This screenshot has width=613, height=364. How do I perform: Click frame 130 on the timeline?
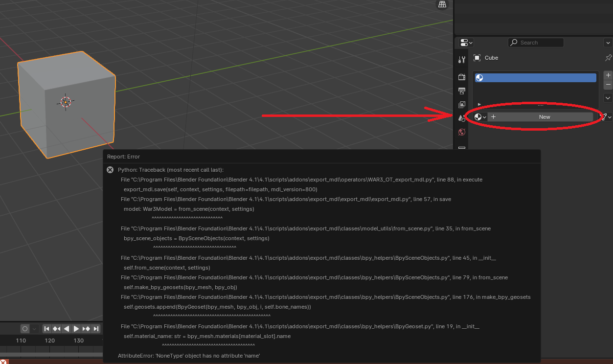click(79, 341)
